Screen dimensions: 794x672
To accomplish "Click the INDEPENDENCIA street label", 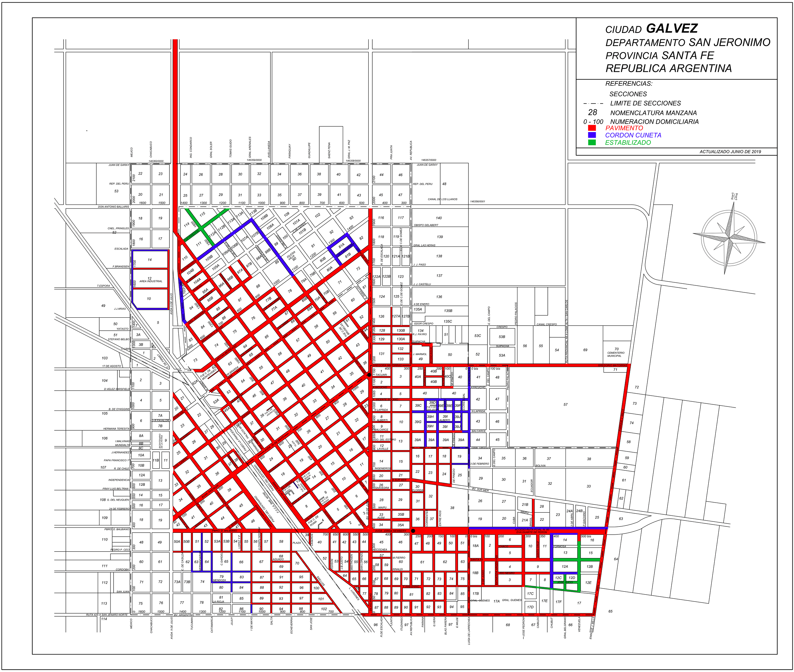I will [119, 480].
